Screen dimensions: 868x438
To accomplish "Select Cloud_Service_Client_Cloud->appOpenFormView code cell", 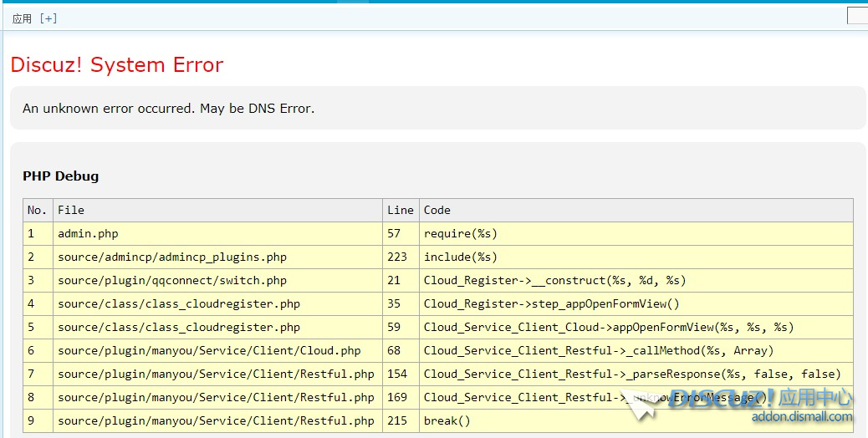I will tap(636, 328).
